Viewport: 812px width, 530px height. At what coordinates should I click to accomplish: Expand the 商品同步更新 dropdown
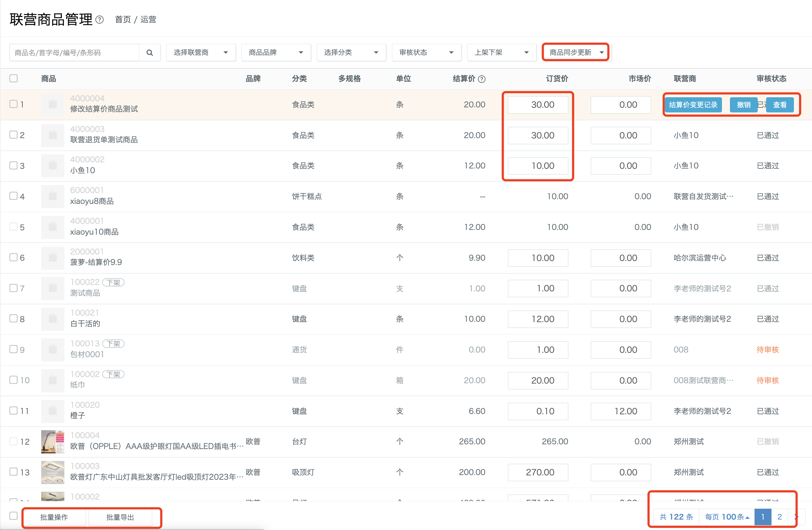[576, 53]
